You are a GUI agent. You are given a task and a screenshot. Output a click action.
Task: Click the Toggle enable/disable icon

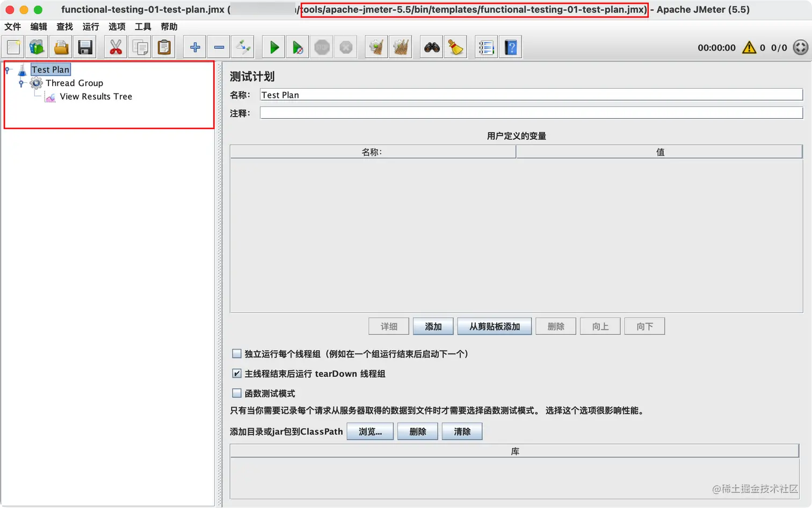pos(243,47)
